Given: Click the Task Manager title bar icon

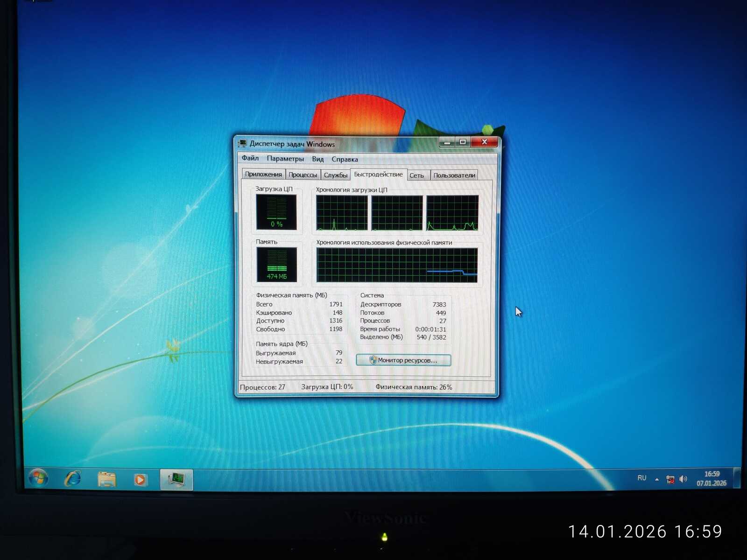Looking at the screenshot, I should 242,143.
